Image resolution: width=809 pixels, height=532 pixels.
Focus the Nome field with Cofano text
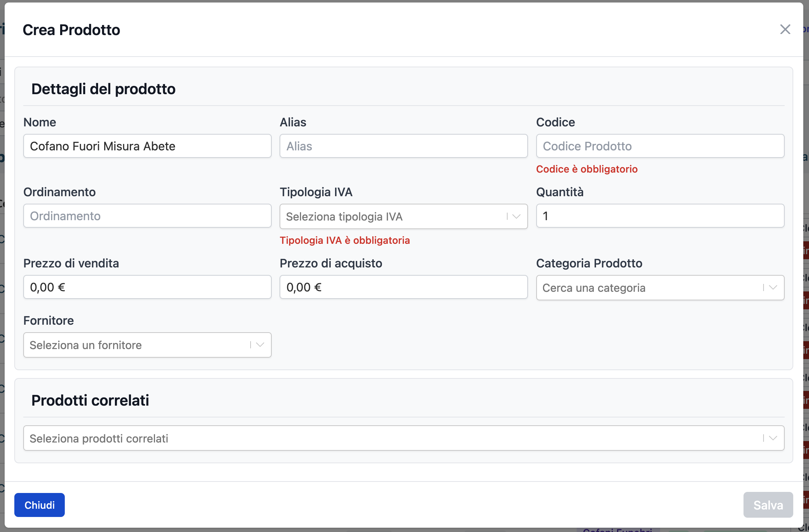click(x=147, y=146)
